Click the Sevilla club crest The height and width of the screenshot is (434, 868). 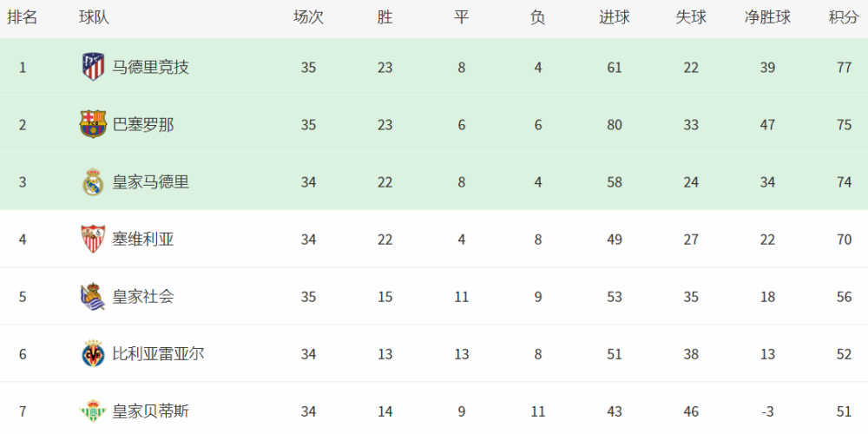93,240
